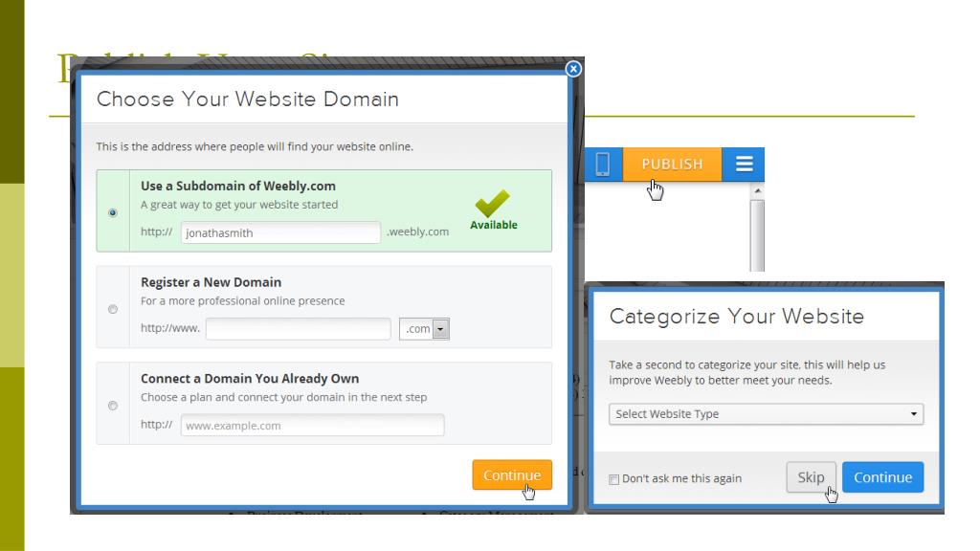Select Connect a Domain You Already Own radio

(113, 406)
